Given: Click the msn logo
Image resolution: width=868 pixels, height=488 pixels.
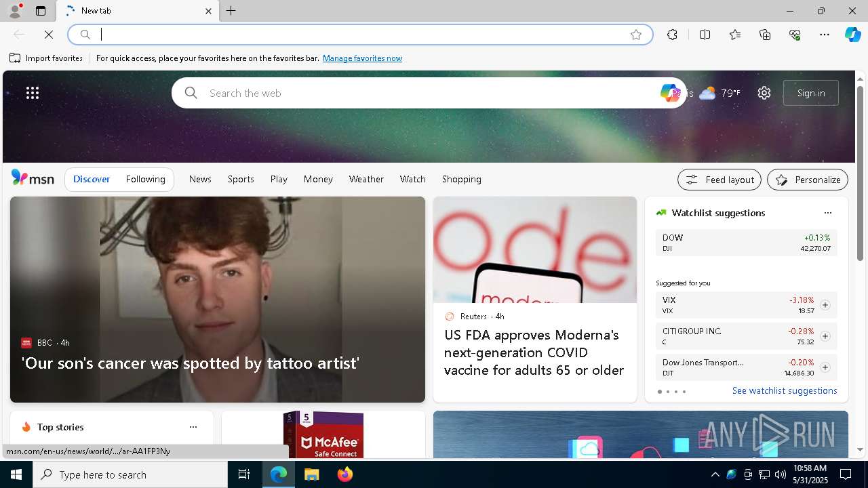Looking at the screenshot, I should (x=33, y=178).
